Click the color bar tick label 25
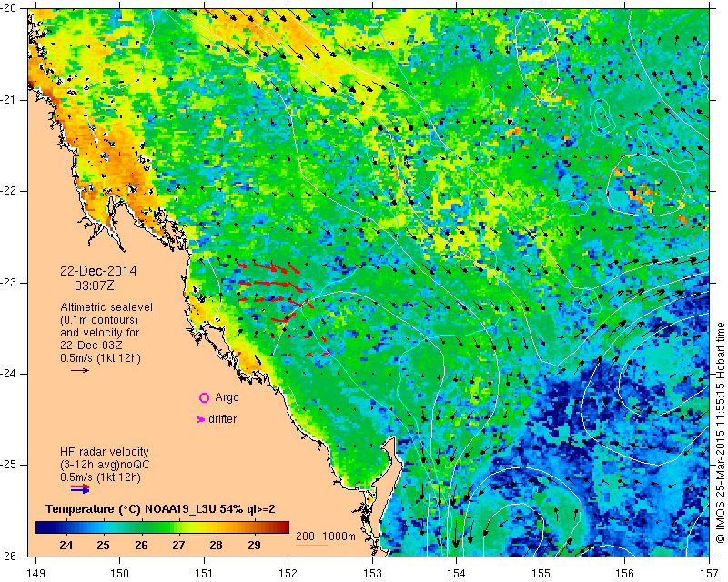The image size is (728, 582). (x=104, y=546)
